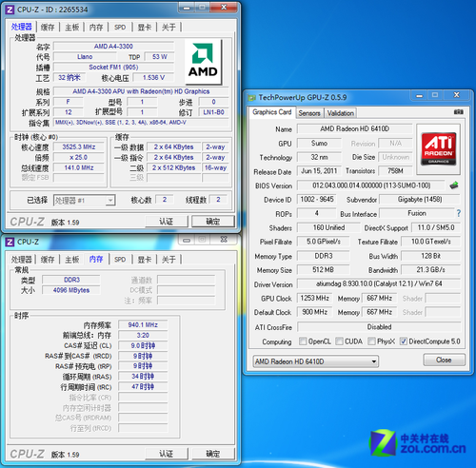Click the ATI CrossFire Disabled field
The height and width of the screenshot is (468, 476).
point(379,327)
